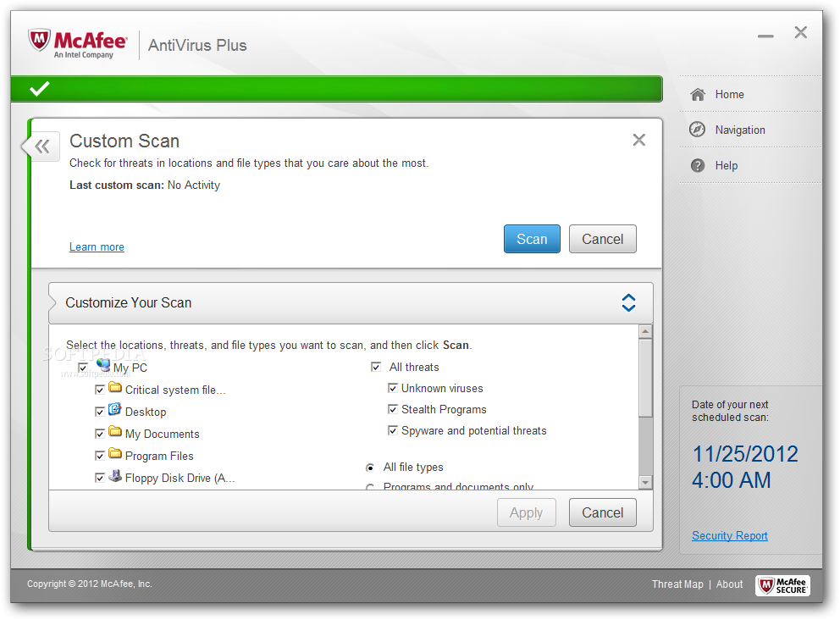Click Cancel next to Apply button
The image size is (840, 620).
[603, 512]
